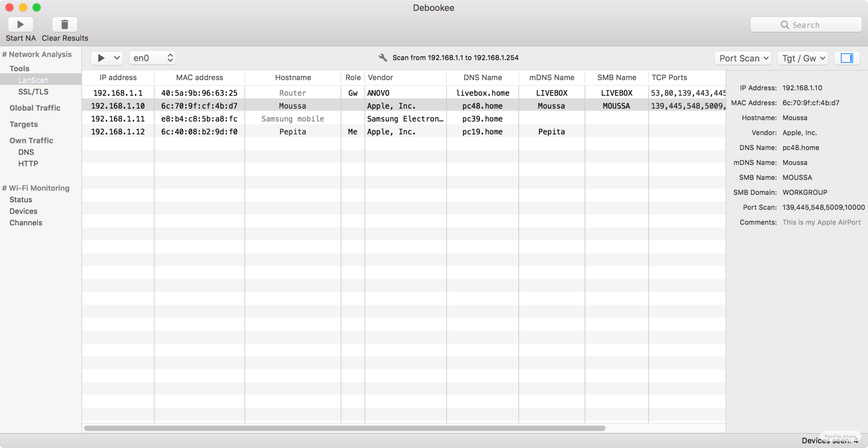Open HTTP under Own Traffic
This screenshot has width=868, height=448.
click(28, 164)
